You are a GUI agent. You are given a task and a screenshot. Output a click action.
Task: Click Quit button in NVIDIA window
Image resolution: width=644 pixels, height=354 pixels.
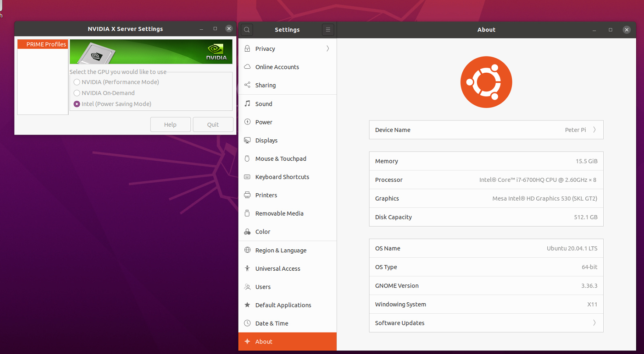[213, 124]
